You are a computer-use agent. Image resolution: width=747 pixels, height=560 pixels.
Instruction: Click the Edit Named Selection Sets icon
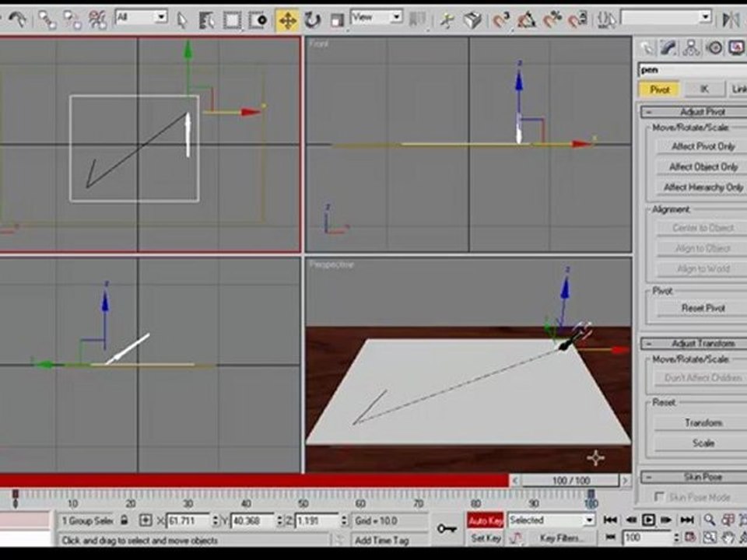point(606,20)
